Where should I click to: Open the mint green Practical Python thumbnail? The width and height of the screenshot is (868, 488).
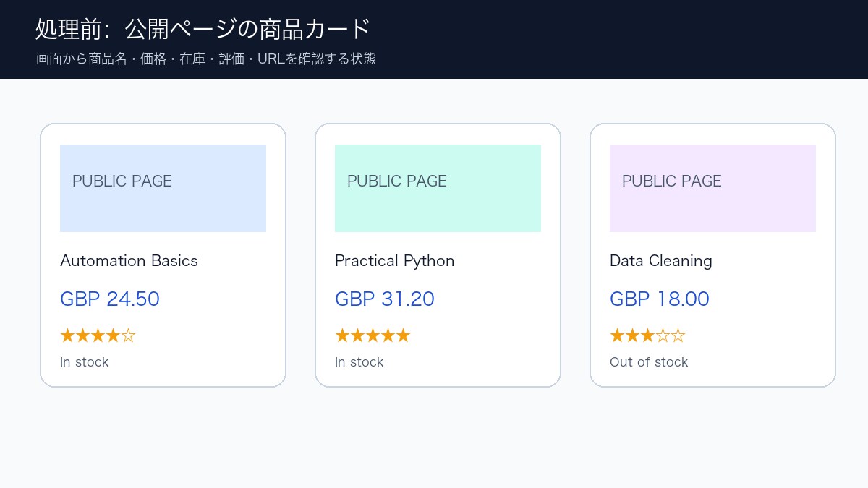click(x=438, y=188)
